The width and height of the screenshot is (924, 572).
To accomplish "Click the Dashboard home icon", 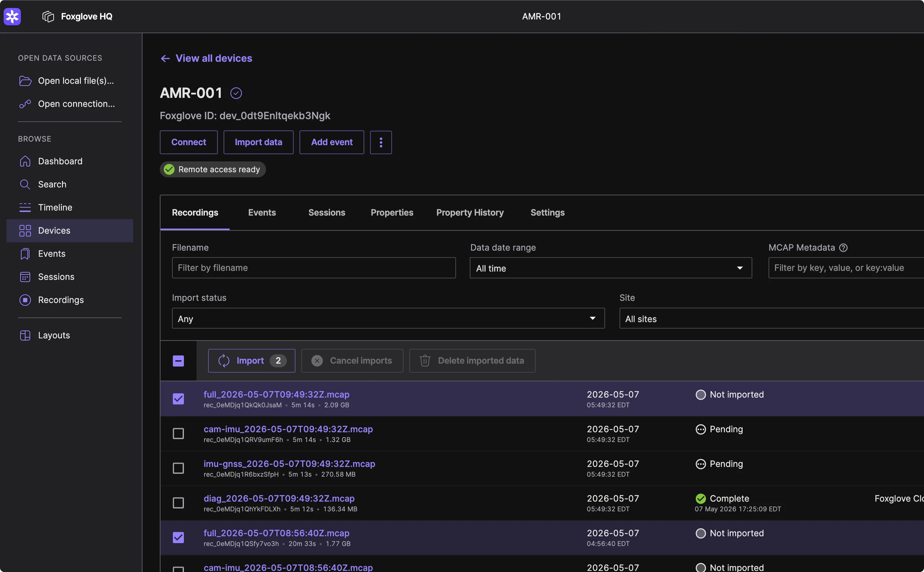I will 25,161.
